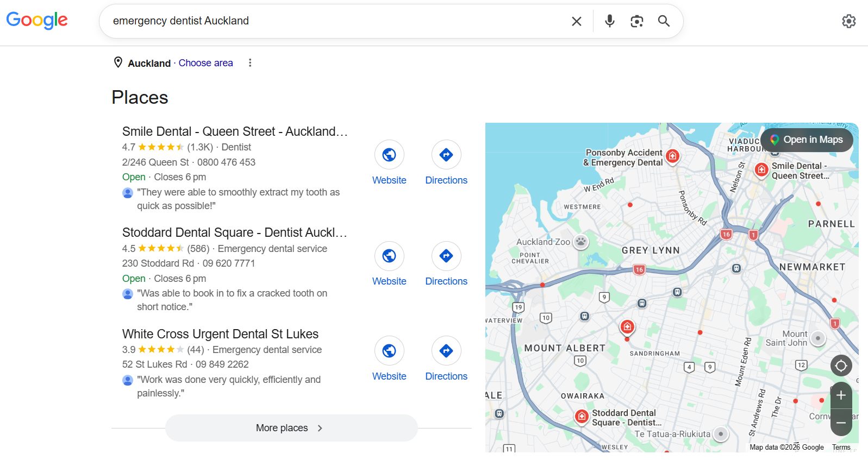Open three-dot menu beside Choose area
The width and height of the screenshot is (868, 460).
point(250,63)
